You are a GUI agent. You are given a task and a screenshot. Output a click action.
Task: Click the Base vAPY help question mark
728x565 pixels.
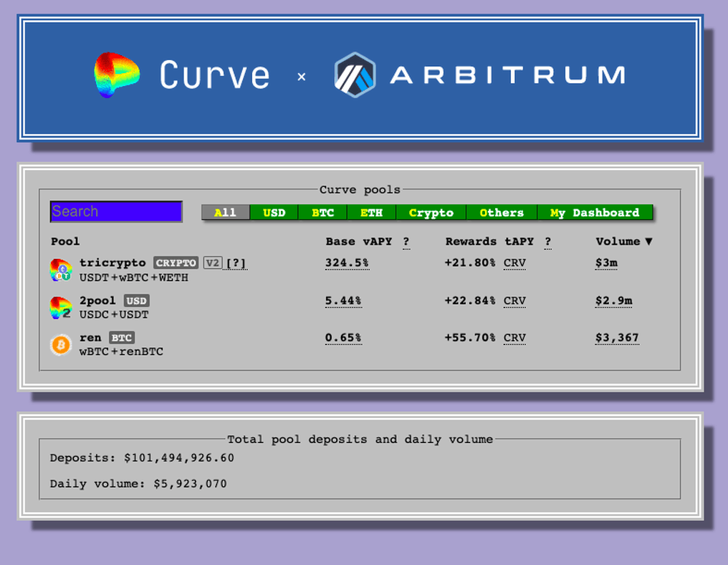[406, 242]
